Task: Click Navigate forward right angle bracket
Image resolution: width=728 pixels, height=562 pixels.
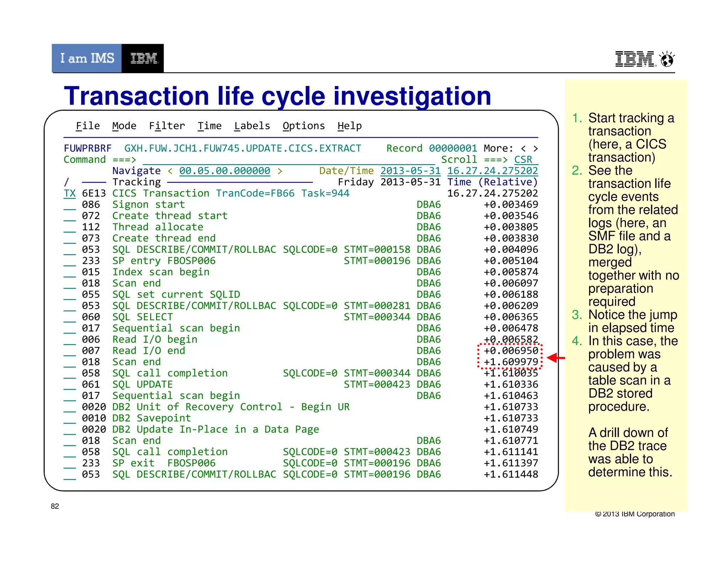Action: (x=280, y=171)
